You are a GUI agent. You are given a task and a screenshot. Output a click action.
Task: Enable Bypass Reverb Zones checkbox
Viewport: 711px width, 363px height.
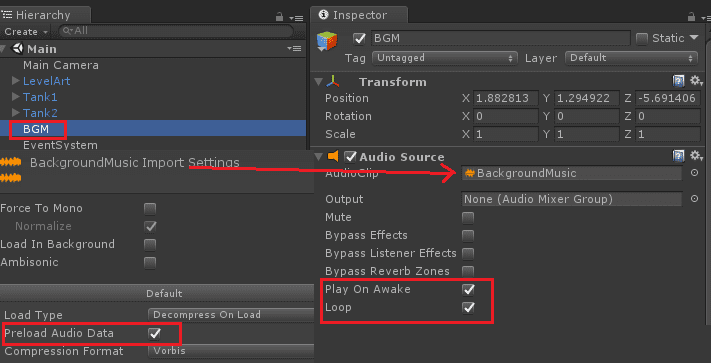(x=468, y=271)
